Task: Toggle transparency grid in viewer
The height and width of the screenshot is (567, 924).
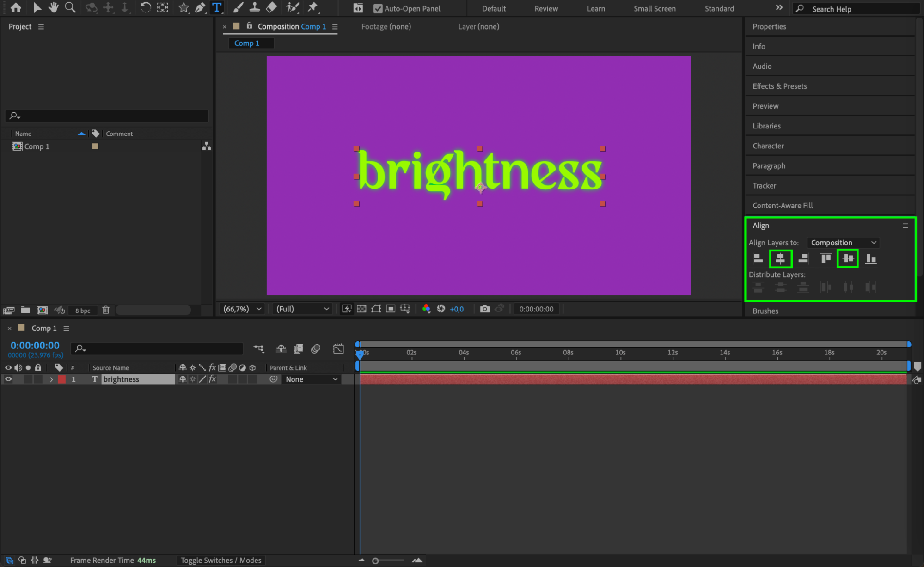Action: [361, 309]
